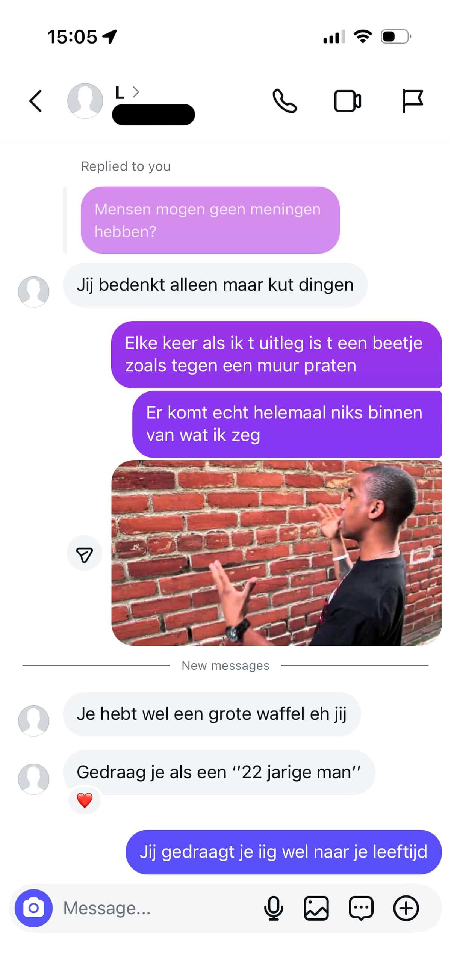Tap quoted reply "Mensen mogen geen meningen hebben?"
Image resolution: width=451 pixels, height=980 pixels.
[x=210, y=220]
